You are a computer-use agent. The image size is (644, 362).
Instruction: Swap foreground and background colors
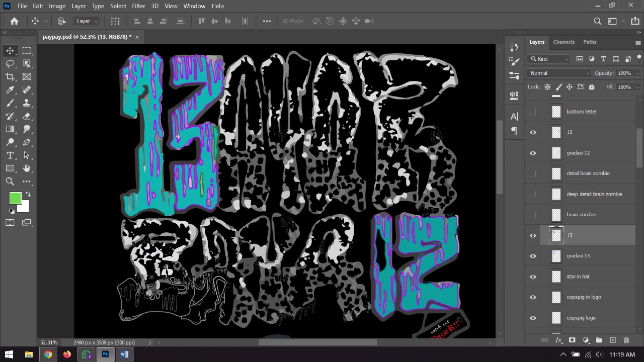click(28, 194)
